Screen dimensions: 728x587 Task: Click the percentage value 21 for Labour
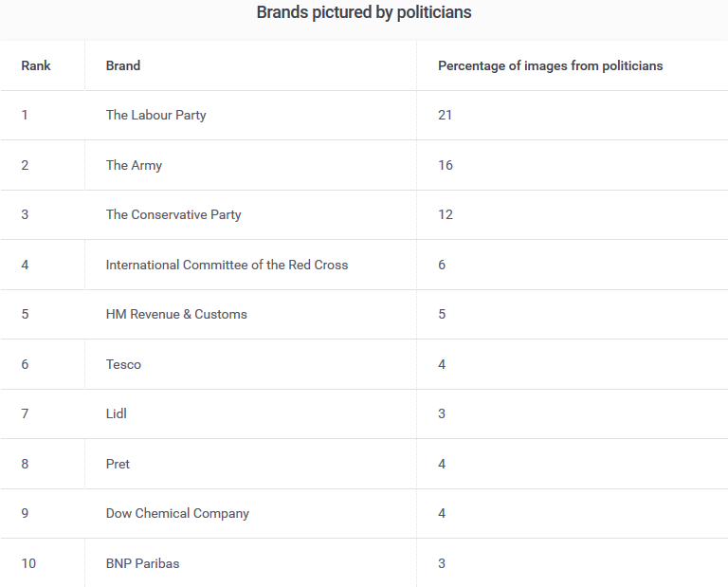point(446,115)
